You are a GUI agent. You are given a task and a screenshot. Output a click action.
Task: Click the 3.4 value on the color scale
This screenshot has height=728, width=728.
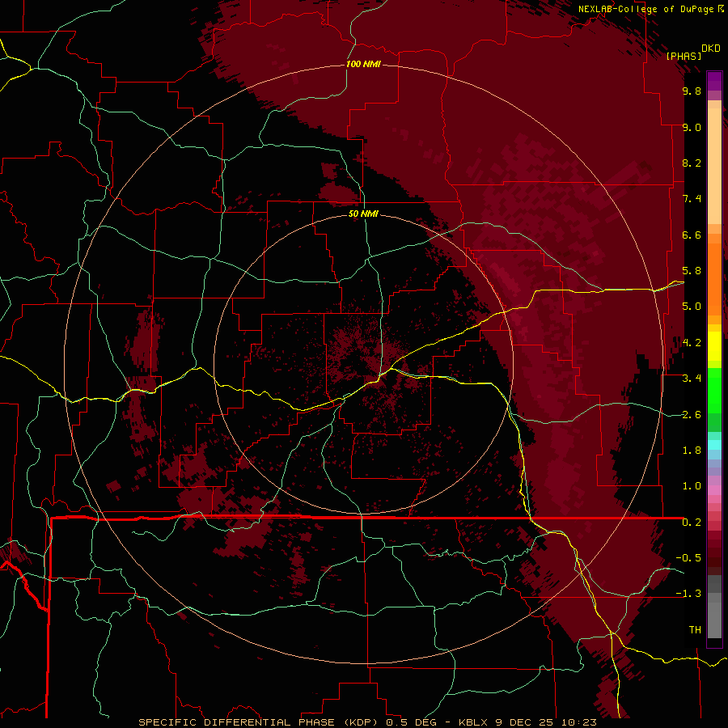click(692, 379)
